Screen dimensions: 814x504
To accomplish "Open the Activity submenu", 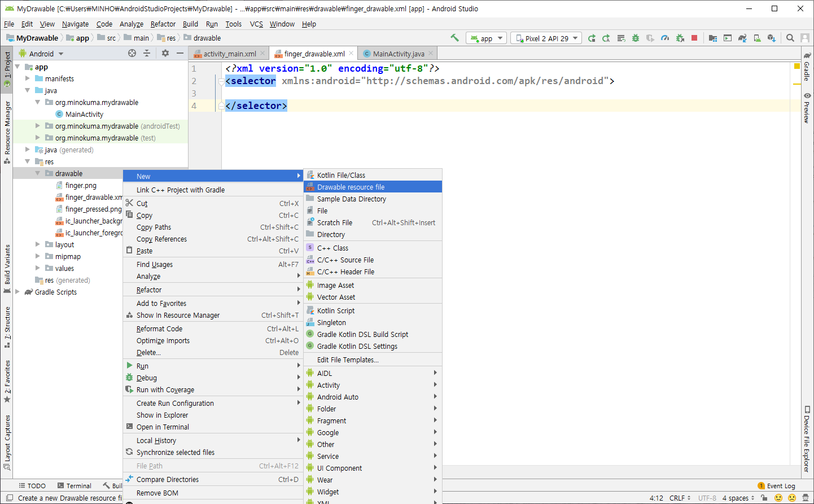I will [373, 385].
